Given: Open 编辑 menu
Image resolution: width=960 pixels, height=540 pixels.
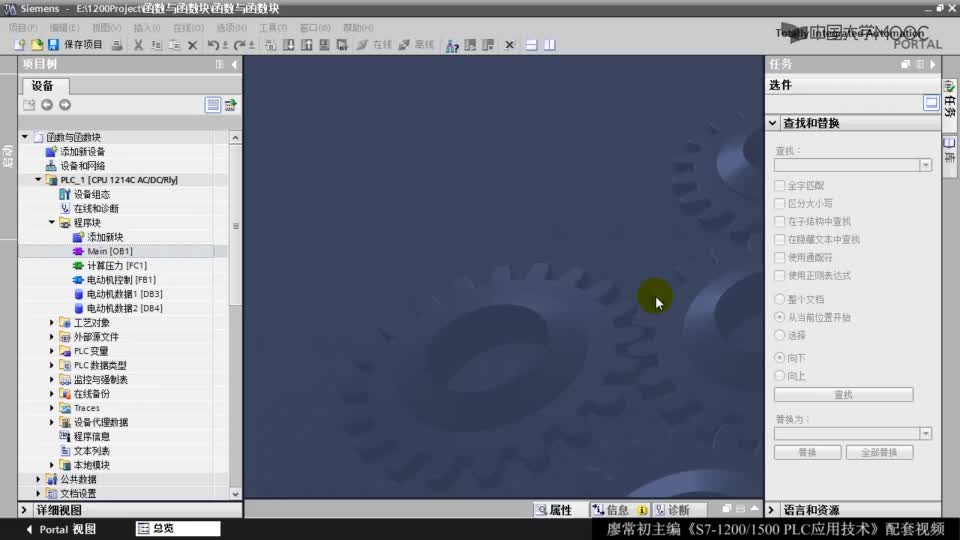Looking at the screenshot, I should 64,28.
